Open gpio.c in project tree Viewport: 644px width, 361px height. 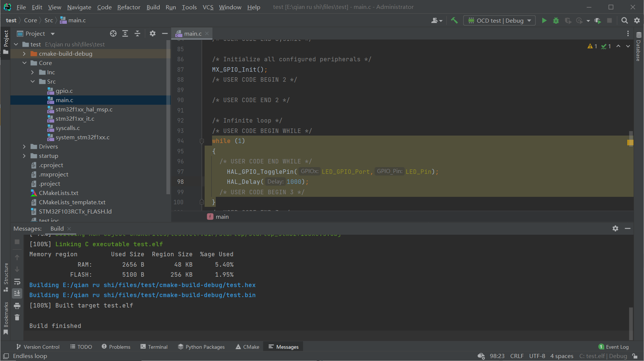coord(64,91)
